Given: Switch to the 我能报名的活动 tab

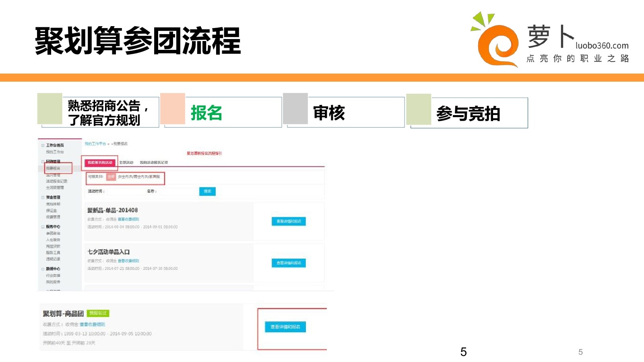Looking at the screenshot, I should 100,162.
